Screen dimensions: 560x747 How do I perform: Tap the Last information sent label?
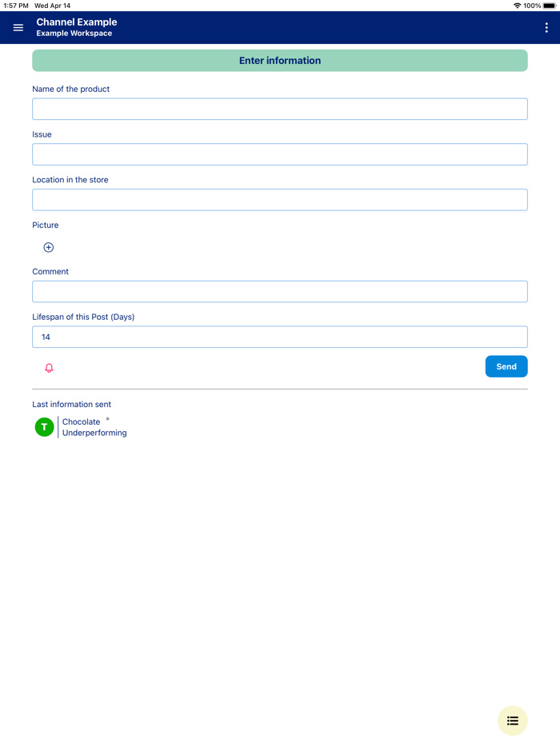[x=72, y=405]
